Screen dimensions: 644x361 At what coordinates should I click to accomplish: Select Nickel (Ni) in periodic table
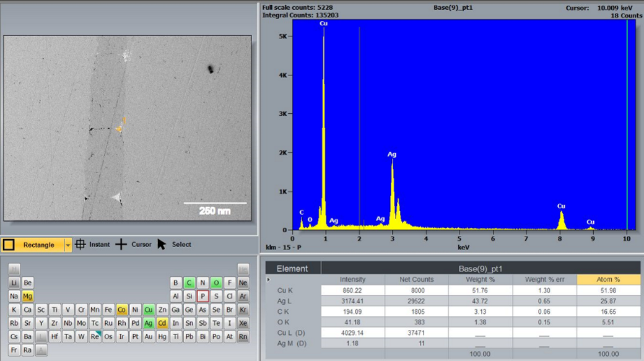(x=135, y=310)
